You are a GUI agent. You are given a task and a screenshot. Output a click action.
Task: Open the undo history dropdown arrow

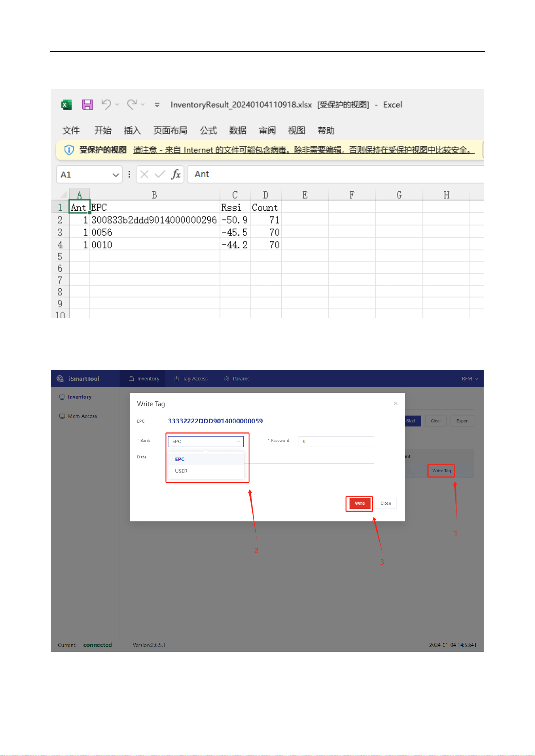pos(117,105)
